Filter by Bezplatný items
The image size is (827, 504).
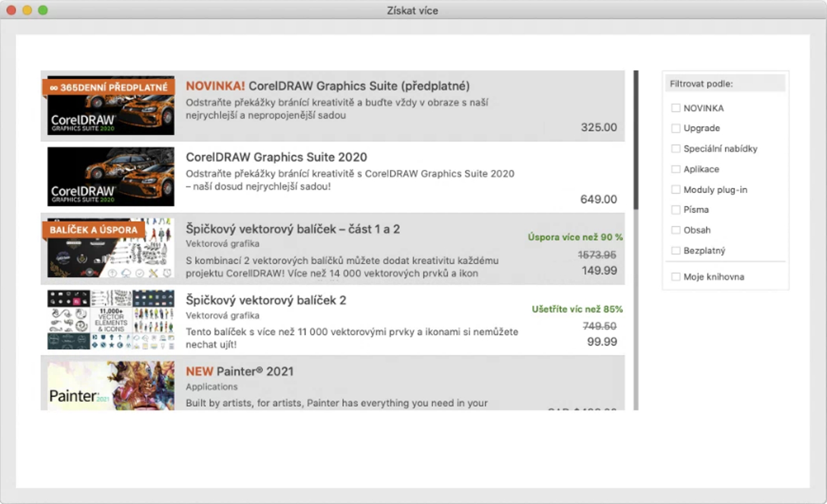[x=676, y=250]
